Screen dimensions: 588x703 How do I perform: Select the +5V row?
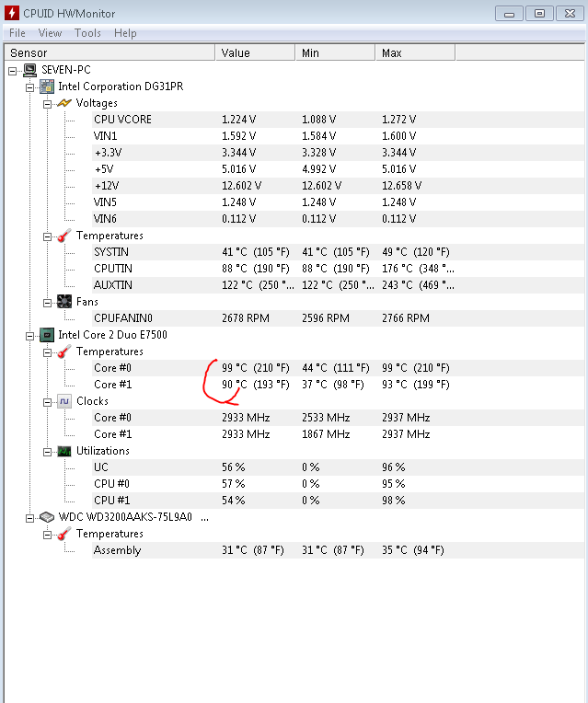click(x=339, y=169)
